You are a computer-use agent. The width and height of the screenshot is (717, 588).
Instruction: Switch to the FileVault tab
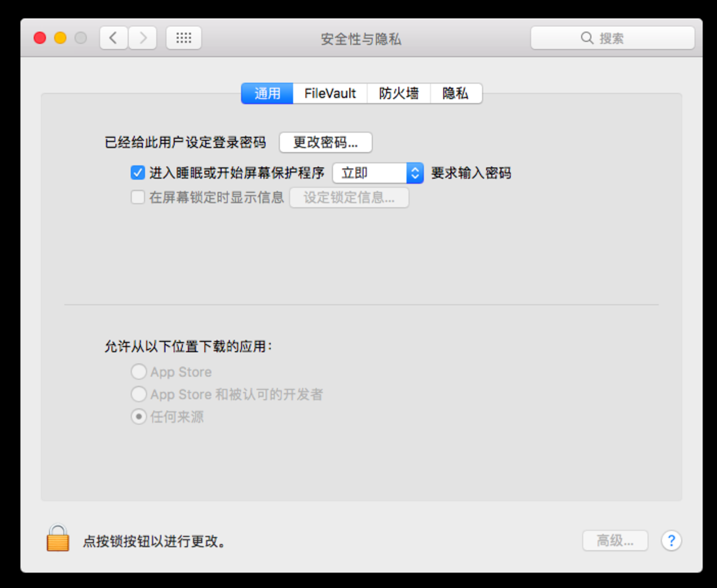pos(330,93)
